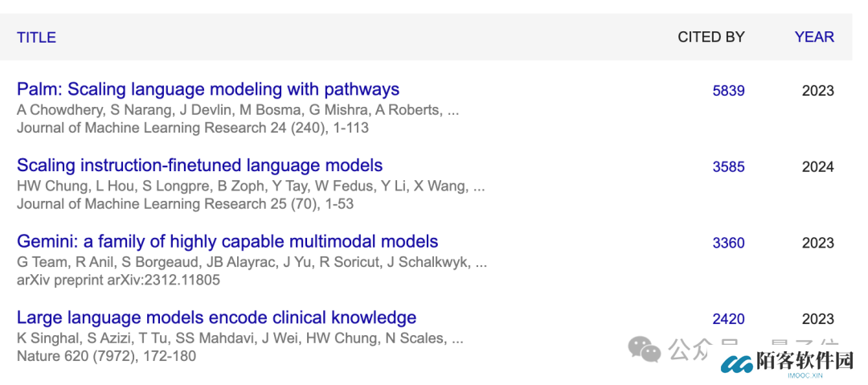Click the author list starting with A Chowdhery
This screenshot has height=385, width=868.
click(238, 110)
